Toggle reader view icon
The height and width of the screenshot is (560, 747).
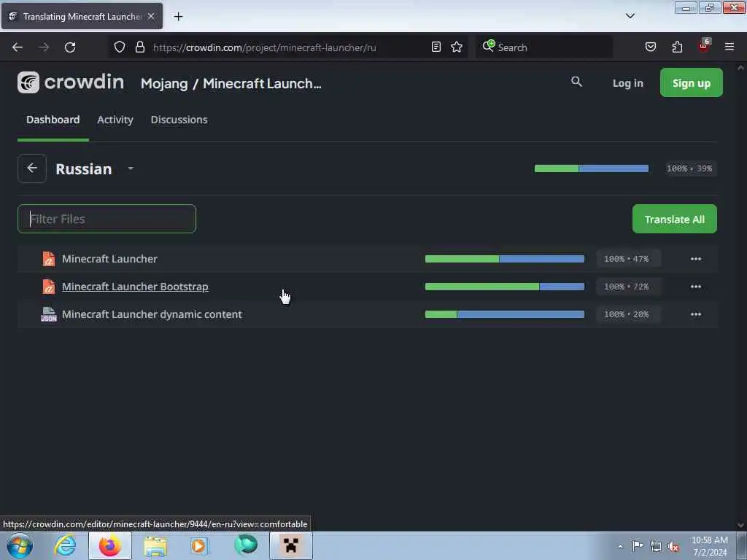pos(436,47)
